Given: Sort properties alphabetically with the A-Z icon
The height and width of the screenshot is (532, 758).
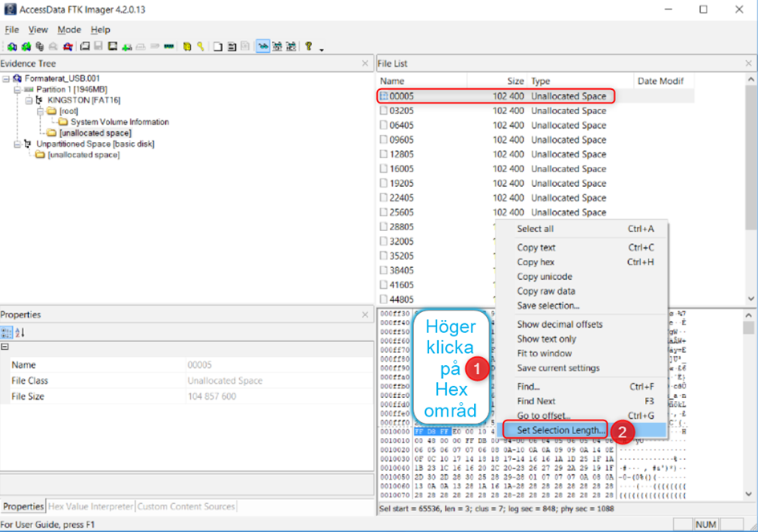Looking at the screenshot, I should pyautogui.click(x=21, y=332).
